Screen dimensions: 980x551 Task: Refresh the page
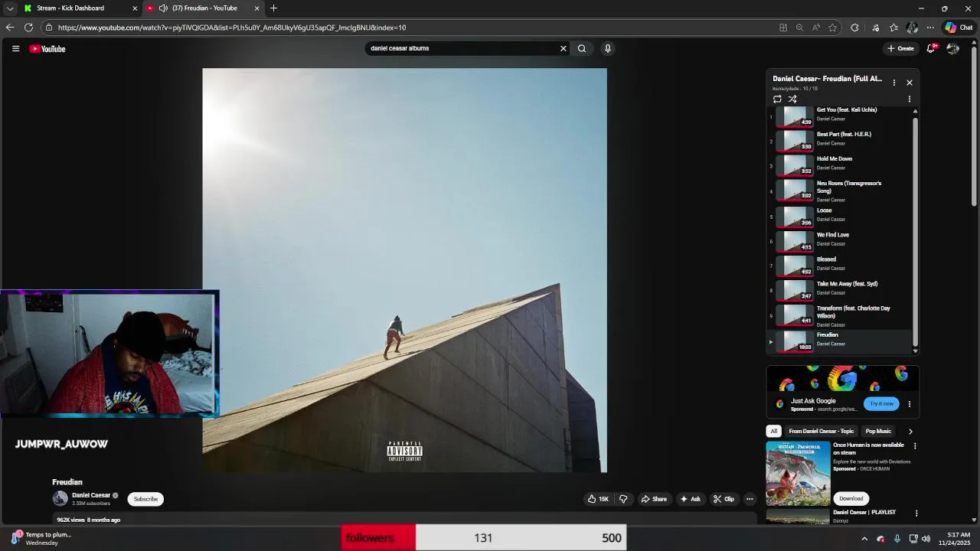[x=28, y=28]
